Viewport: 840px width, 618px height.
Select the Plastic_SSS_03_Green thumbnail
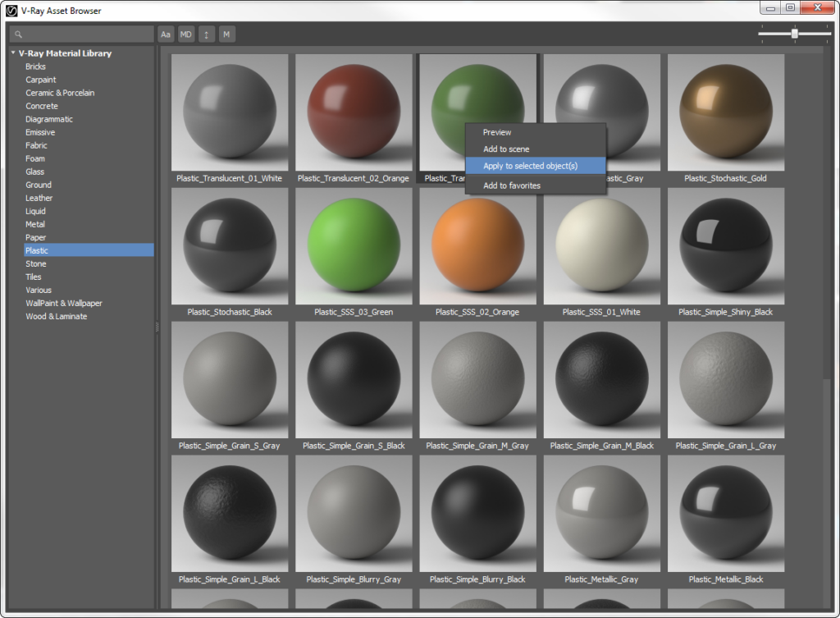tap(354, 246)
